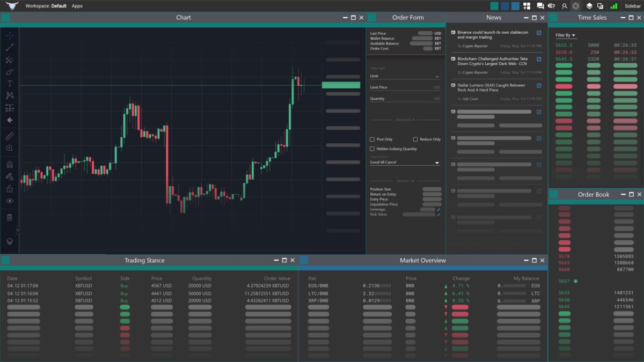Click the trash icon to remove drawings

click(10, 216)
